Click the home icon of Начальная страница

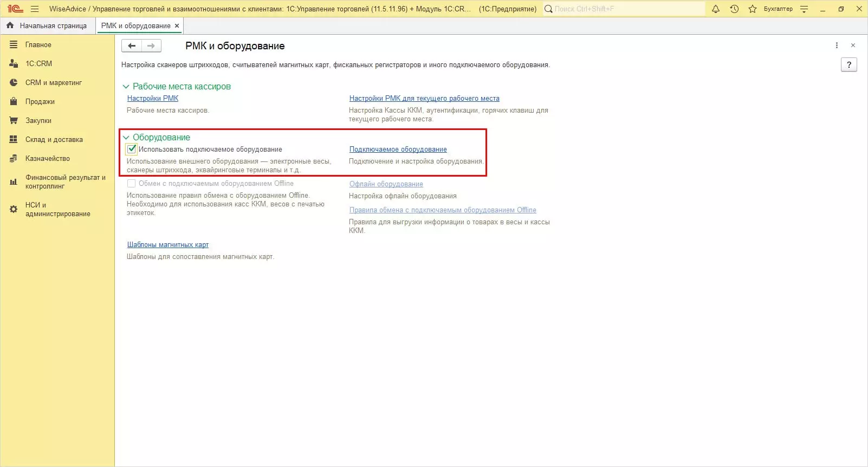pyautogui.click(x=10, y=25)
